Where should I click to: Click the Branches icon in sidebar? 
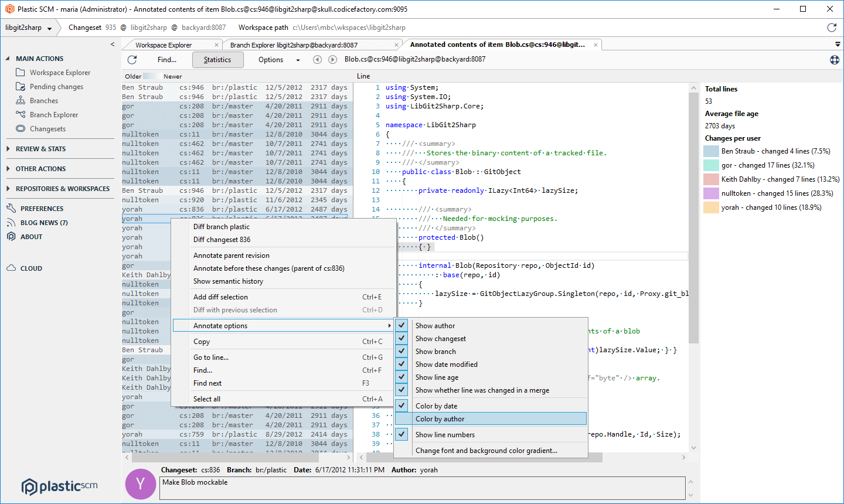21,100
